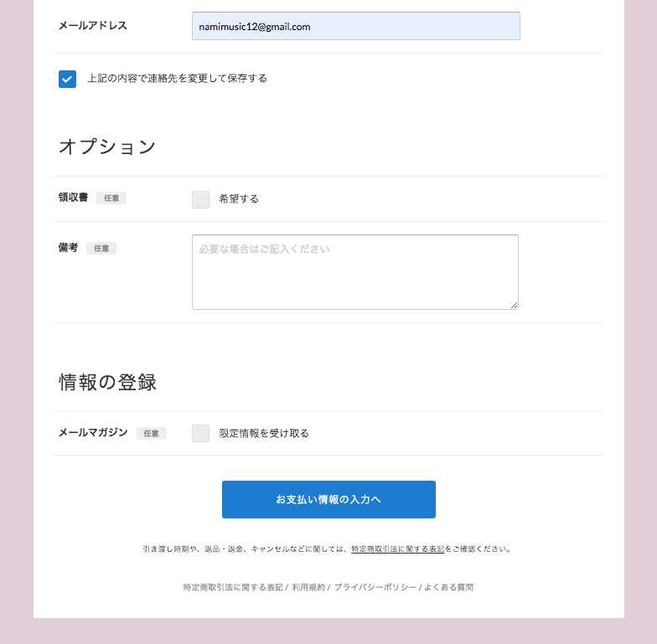Click the 任意 badge beside 領収書

click(111, 198)
